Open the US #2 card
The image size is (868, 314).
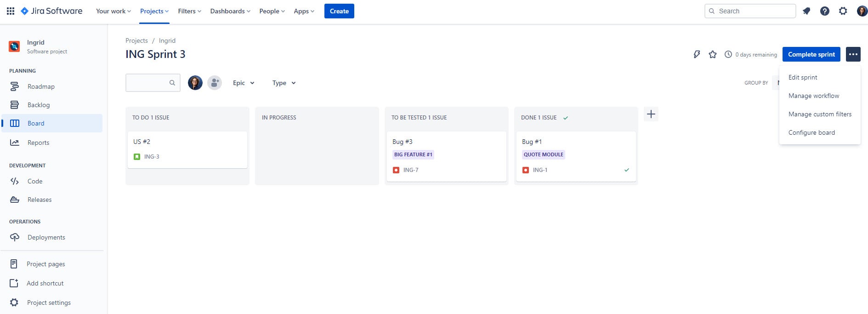coord(187,150)
